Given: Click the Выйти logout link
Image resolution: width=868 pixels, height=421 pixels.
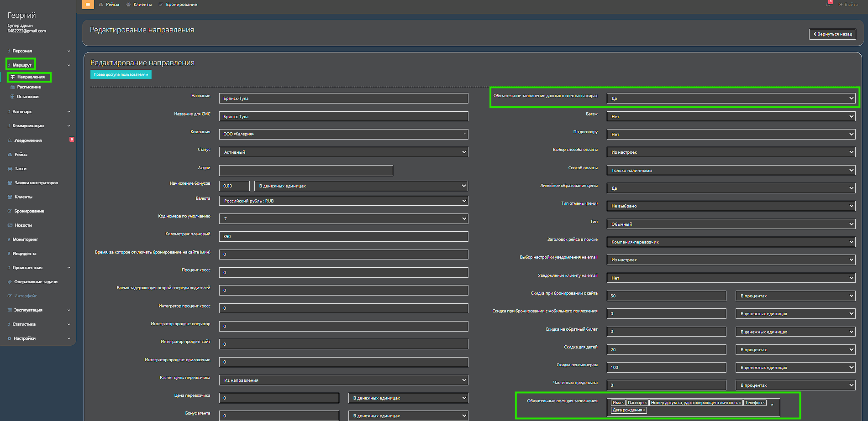Looking at the screenshot, I should [x=851, y=5].
